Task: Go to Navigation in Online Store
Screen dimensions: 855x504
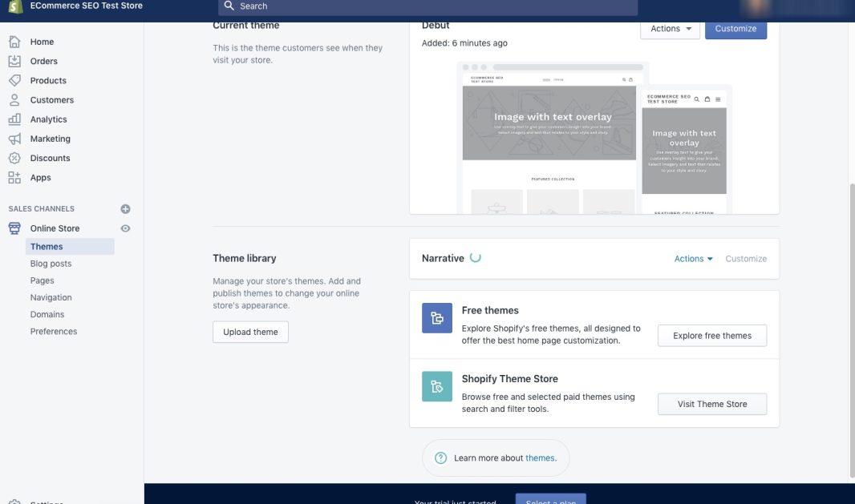Action: (x=51, y=297)
